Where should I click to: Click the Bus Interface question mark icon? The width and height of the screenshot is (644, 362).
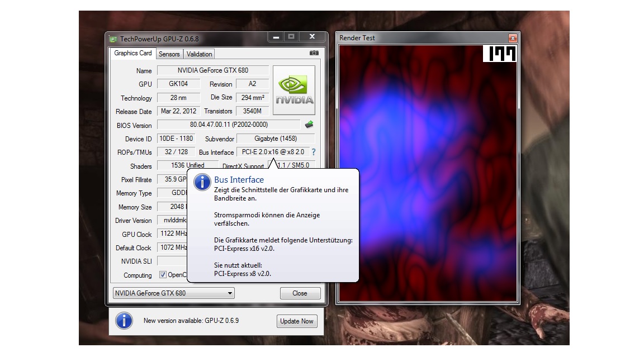[314, 152]
